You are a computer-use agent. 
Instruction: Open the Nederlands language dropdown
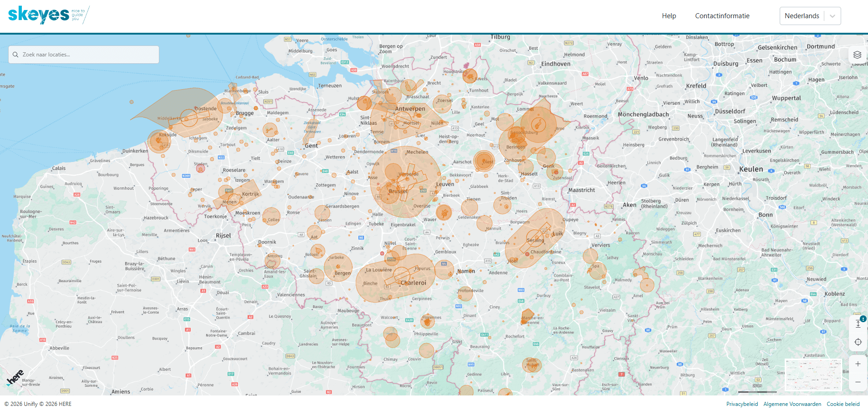[x=802, y=16]
